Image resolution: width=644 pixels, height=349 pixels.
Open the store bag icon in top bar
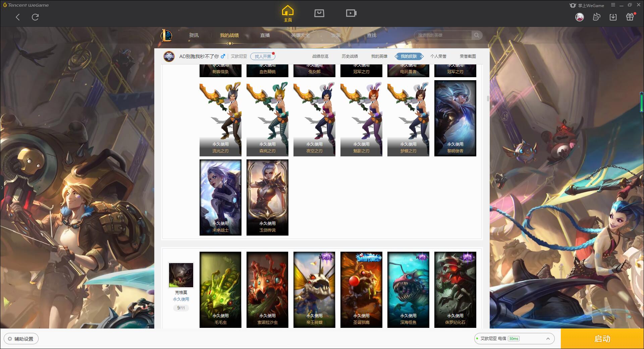point(319,13)
